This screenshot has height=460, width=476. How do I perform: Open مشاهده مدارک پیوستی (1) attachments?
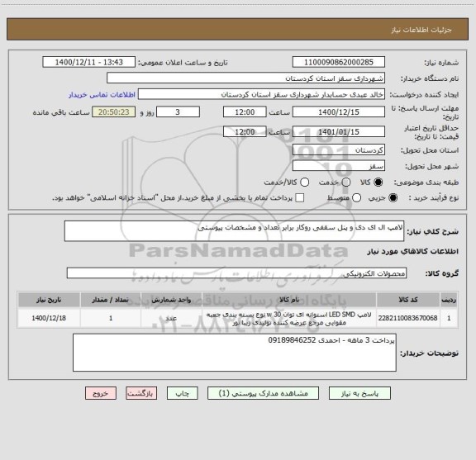pos(263,393)
